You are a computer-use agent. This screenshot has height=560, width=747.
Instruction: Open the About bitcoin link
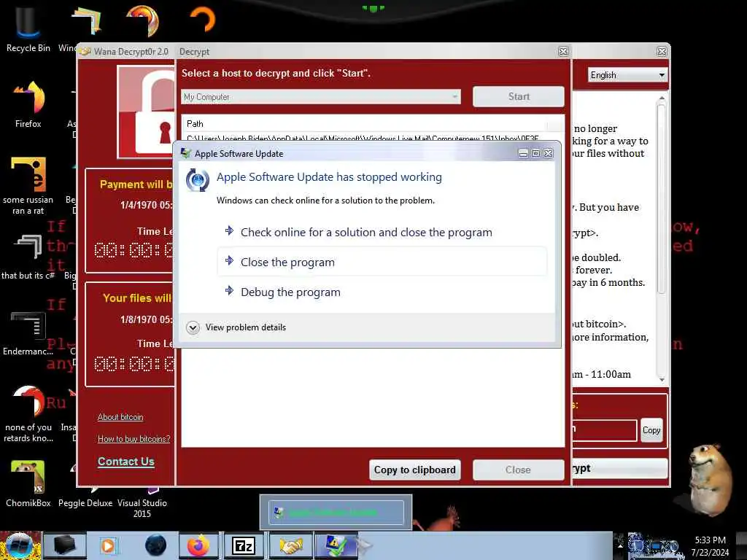tap(120, 417)
